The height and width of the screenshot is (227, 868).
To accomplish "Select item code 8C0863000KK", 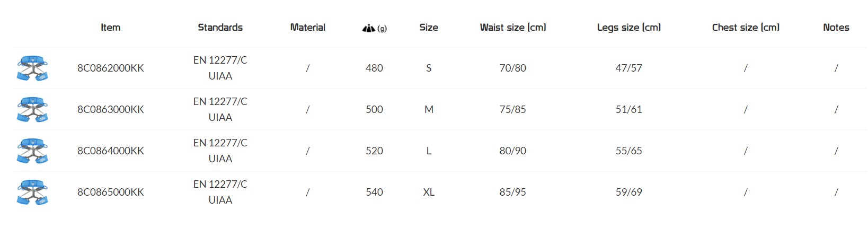I will pyautogui.click(x=110, y=110).
